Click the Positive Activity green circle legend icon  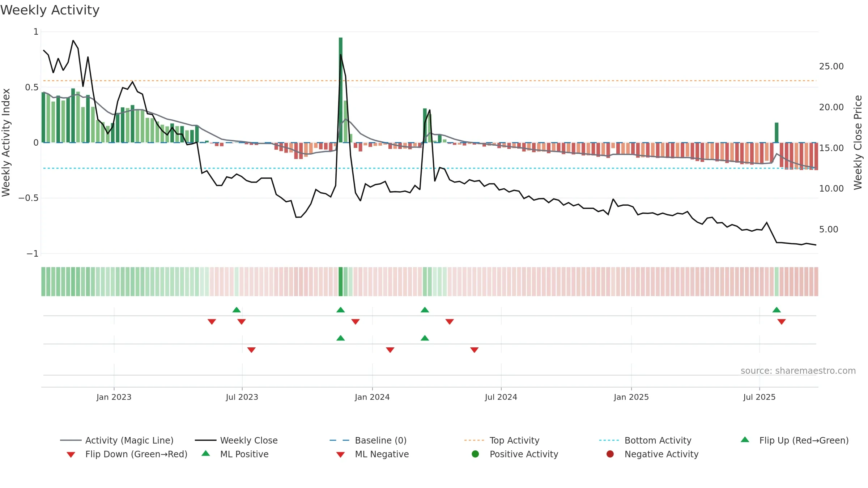[x=475, y=454]
